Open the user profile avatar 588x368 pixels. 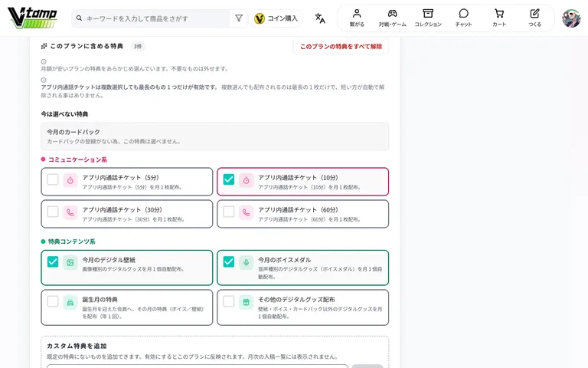point(571,18)
